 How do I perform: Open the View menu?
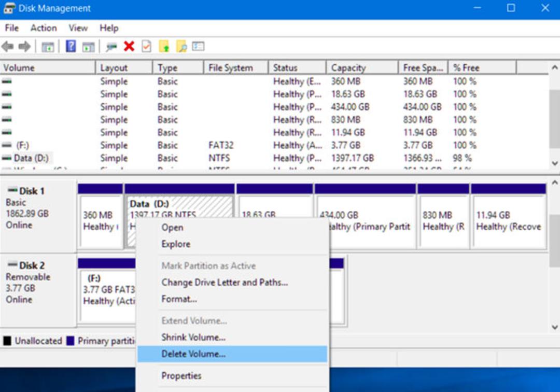point(78,28)
